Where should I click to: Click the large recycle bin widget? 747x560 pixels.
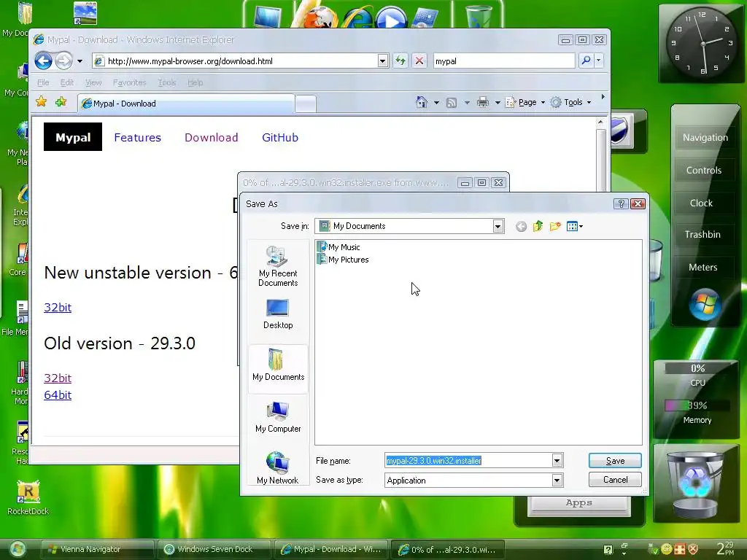[x=695, y=484]
